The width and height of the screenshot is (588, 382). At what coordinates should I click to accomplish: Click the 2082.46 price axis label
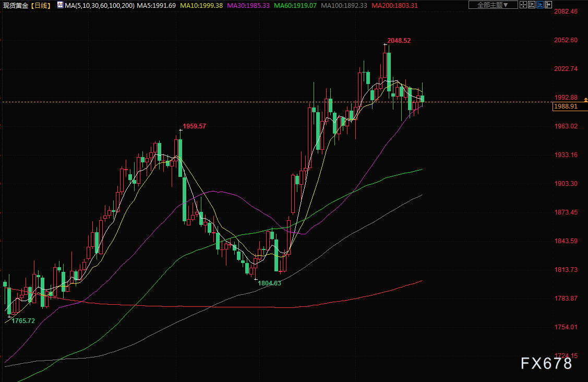(x=566, y=11)
